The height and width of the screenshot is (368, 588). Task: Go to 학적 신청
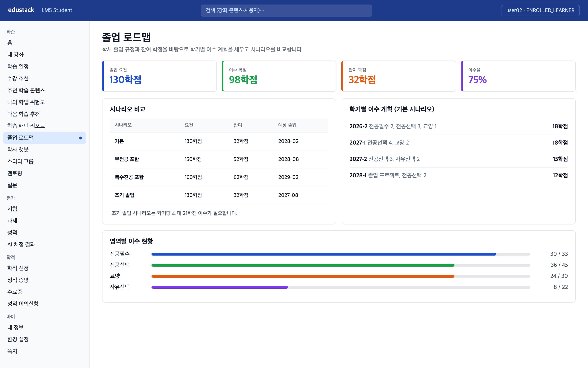(45, 268)
